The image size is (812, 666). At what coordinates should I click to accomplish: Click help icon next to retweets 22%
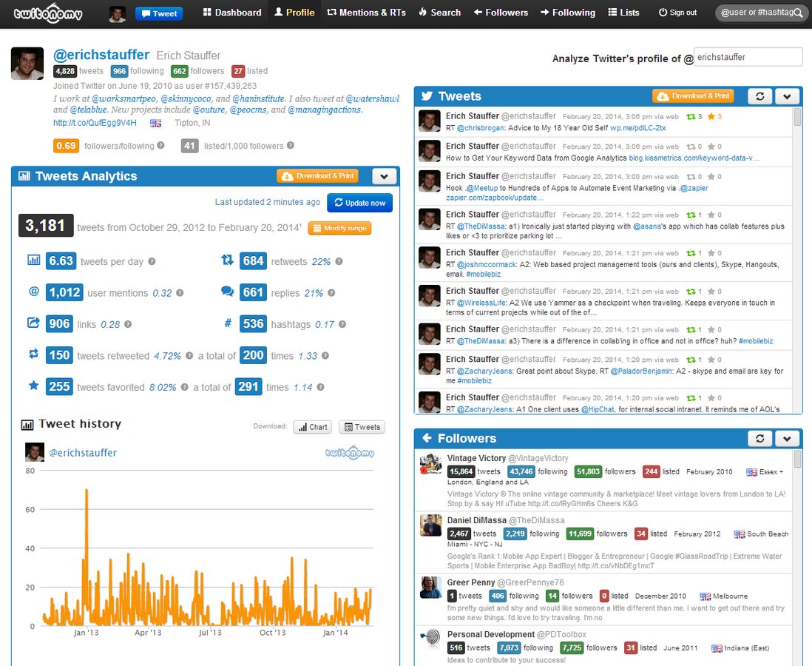coord(339,261)
